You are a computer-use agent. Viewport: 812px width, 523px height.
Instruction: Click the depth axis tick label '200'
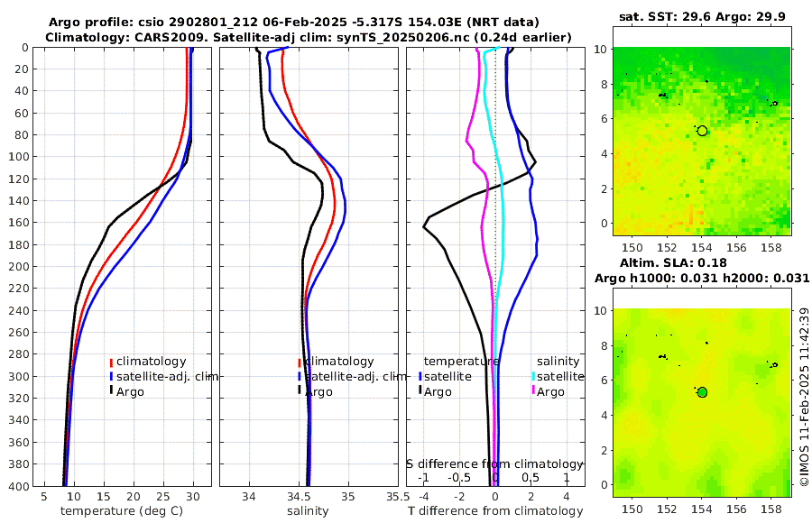[x=19, y=267]
